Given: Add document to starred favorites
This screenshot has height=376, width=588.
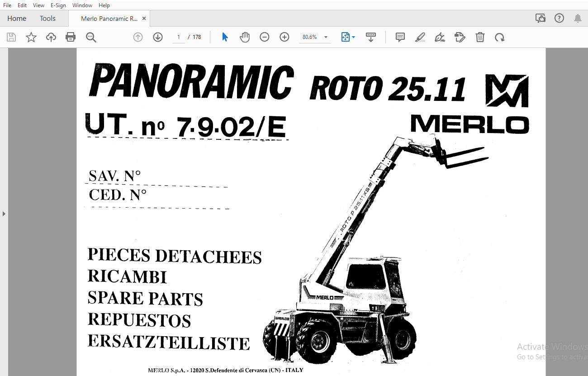Looking at the screenshot, I should pos(31,37).
